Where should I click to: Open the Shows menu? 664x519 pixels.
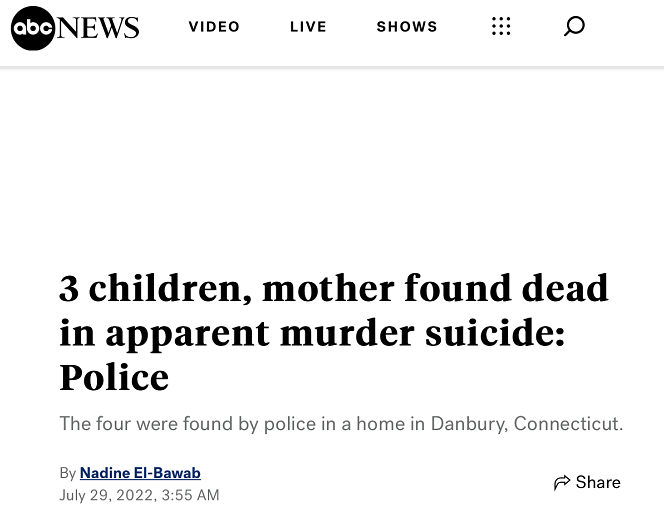tap(407, 27)
